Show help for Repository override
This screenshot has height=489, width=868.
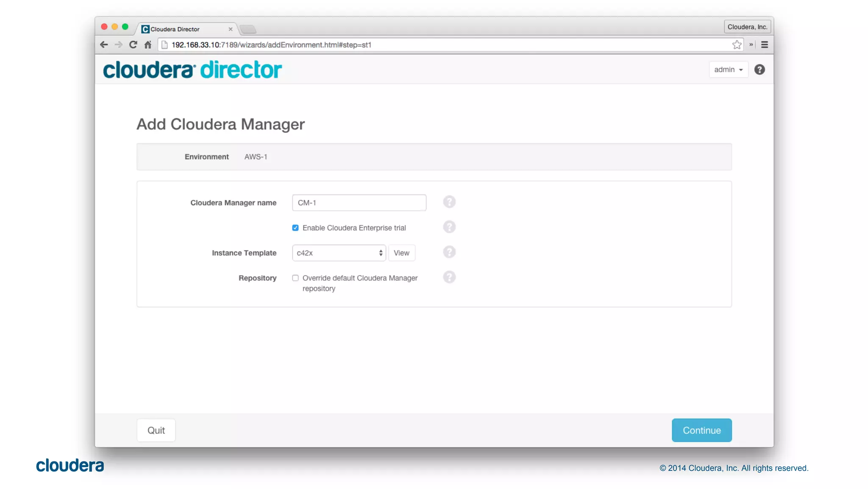click(449, 277)
